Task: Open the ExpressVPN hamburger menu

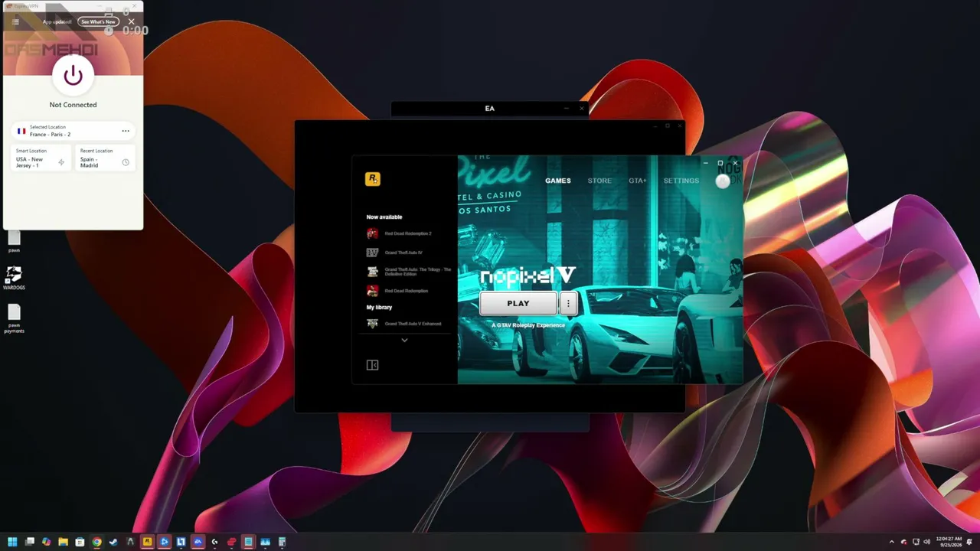Action: [15, 21]
